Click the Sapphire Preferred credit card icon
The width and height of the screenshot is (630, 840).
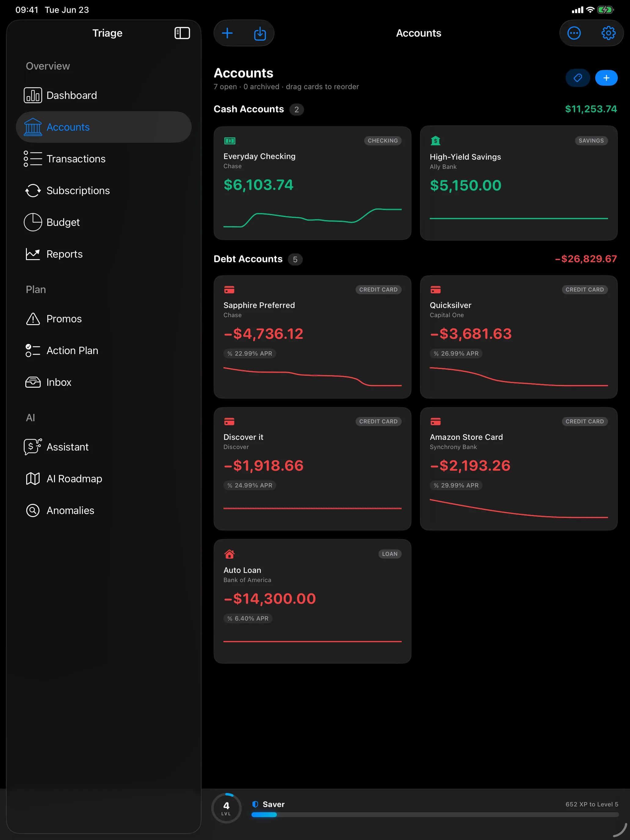click(229, 290)
